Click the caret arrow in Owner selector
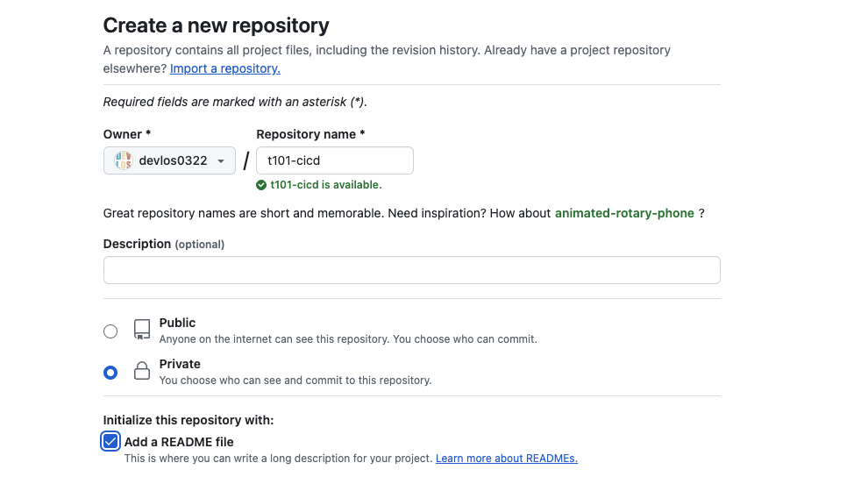The height and width of the screenshot is (484, 868). pyautogui.click(x=221, y=161)
